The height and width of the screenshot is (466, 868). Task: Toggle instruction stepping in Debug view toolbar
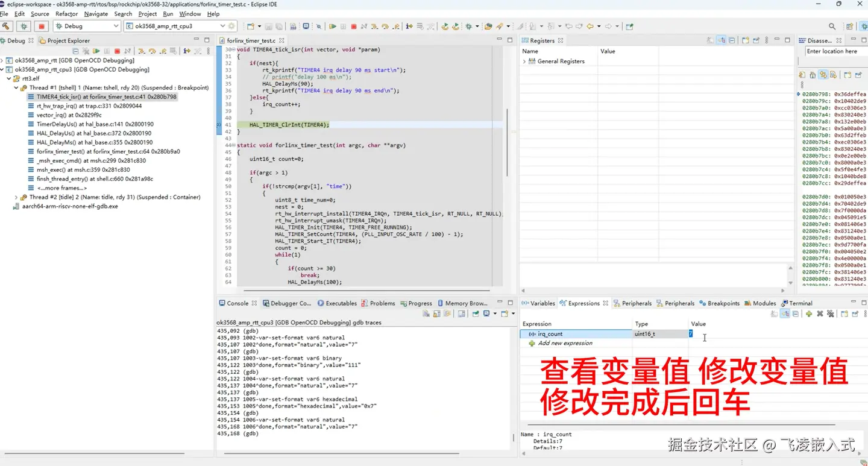[x=187, y=51]
